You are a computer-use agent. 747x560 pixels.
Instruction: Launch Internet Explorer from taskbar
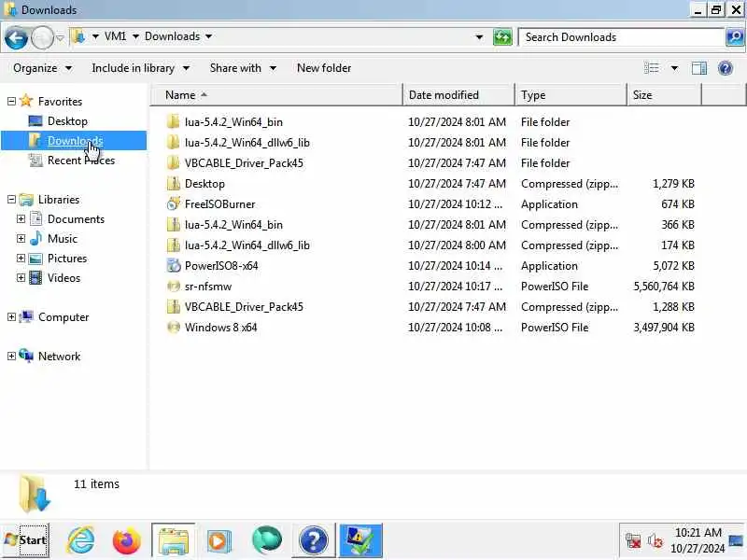point(81,540)
